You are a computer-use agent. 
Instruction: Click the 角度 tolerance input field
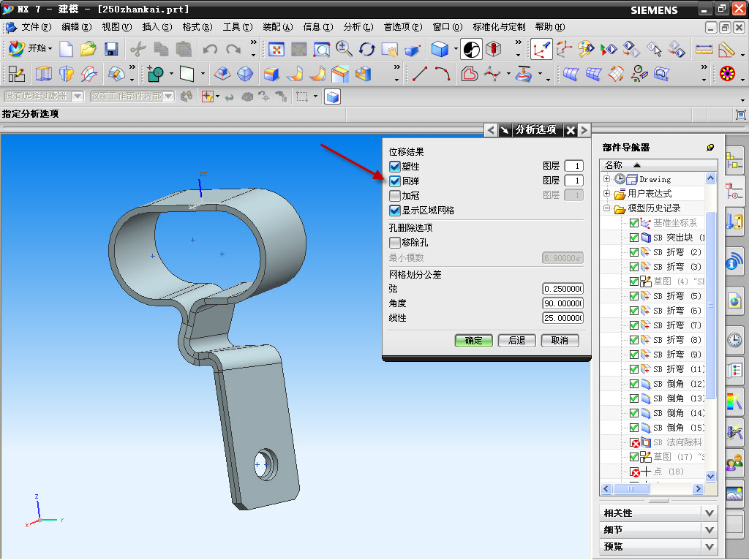[x=562, y=303]
